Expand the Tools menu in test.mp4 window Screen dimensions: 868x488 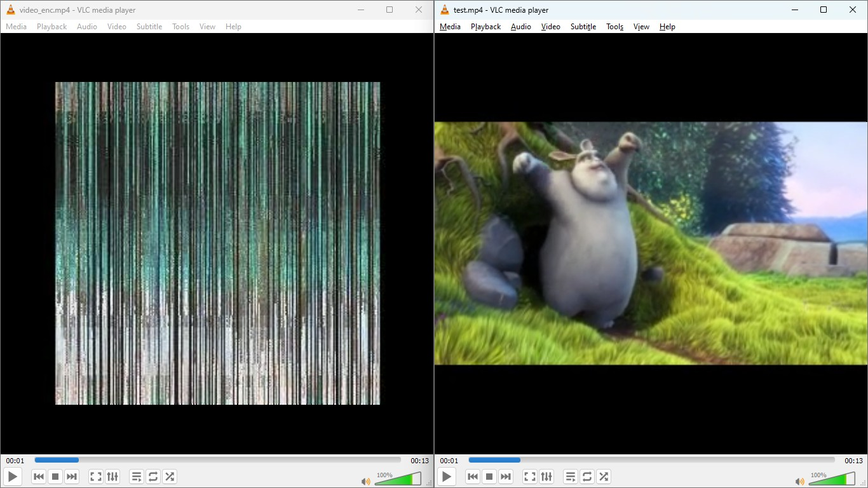(x=614, y=27)
